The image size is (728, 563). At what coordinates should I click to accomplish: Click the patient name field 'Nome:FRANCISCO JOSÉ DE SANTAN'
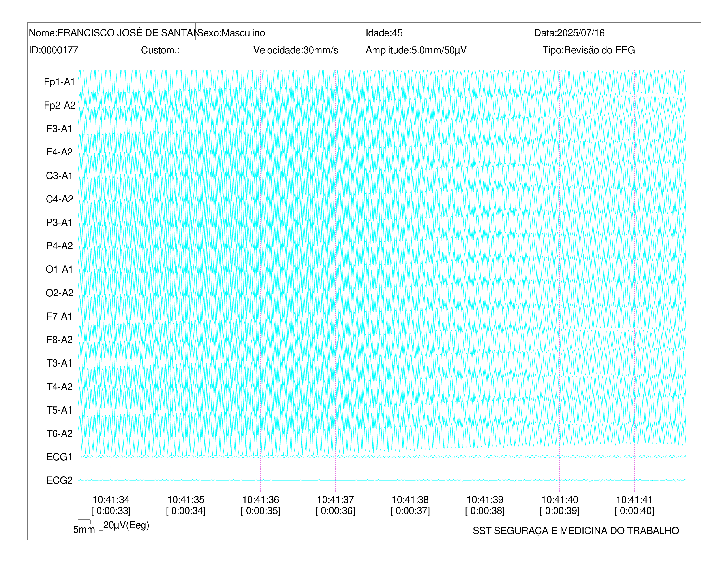click(x=112, y=32)
